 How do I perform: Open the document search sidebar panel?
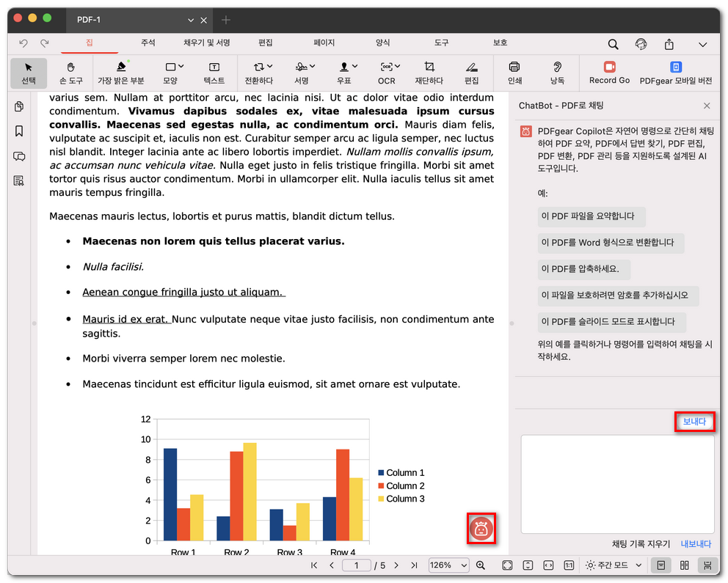(19, 181)
